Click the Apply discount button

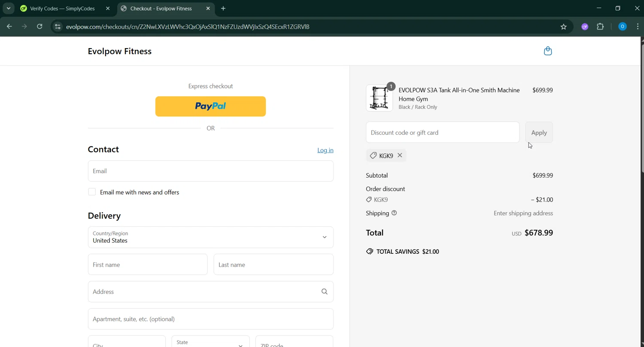539,132
